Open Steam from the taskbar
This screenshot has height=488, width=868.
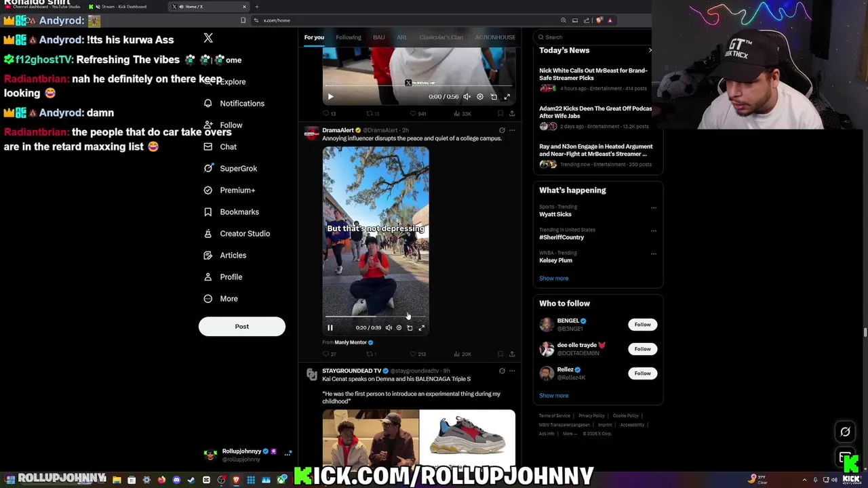(191, 480)
